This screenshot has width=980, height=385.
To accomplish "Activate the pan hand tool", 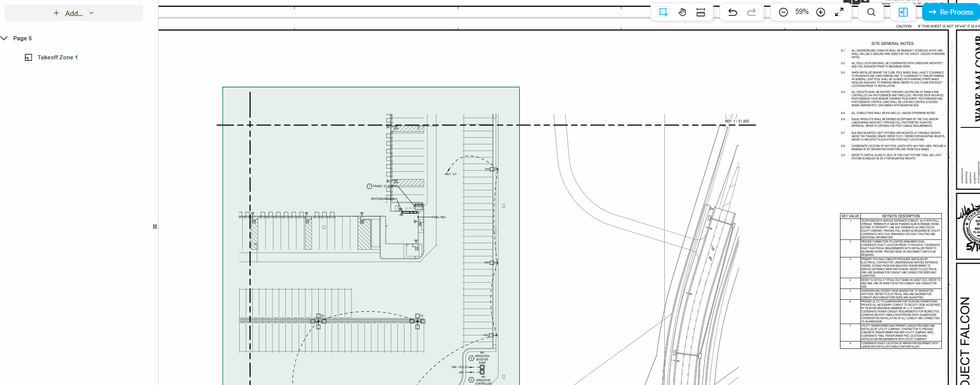I will pos(682,12).
